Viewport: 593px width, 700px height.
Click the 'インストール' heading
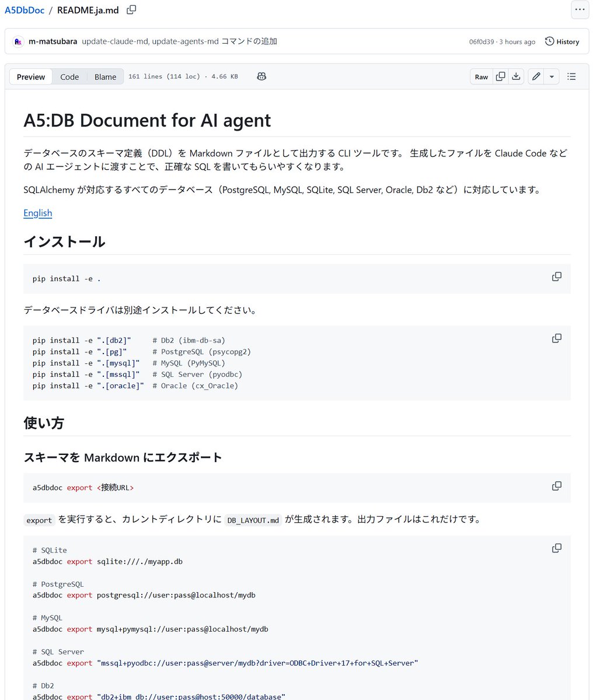point(64,242)
